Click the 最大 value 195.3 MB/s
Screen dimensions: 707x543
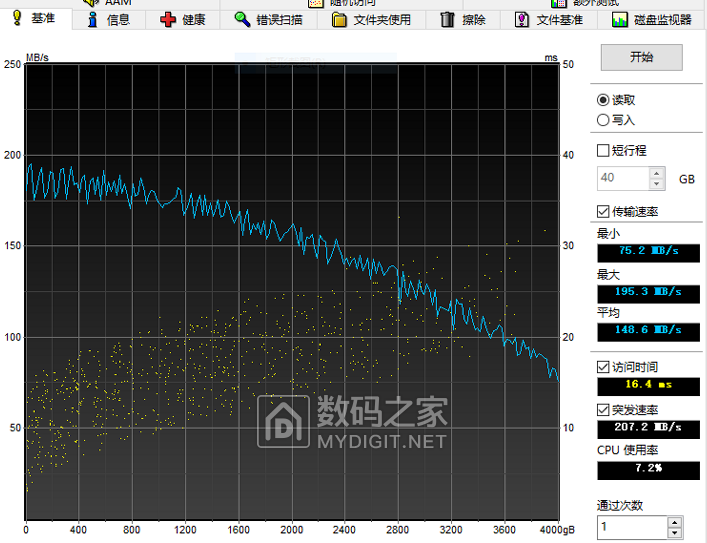[x=648, y=294]
